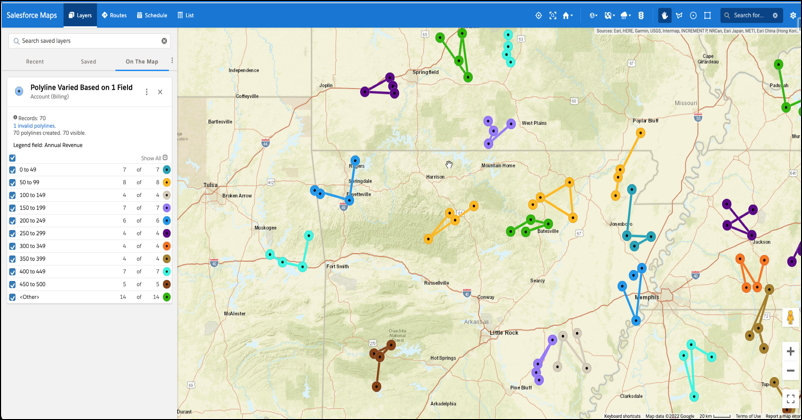The height and width of the screenshot is (420, 802).
Task: Toggle the 200 to 249 legend checkbox
Action: point(12,221)
